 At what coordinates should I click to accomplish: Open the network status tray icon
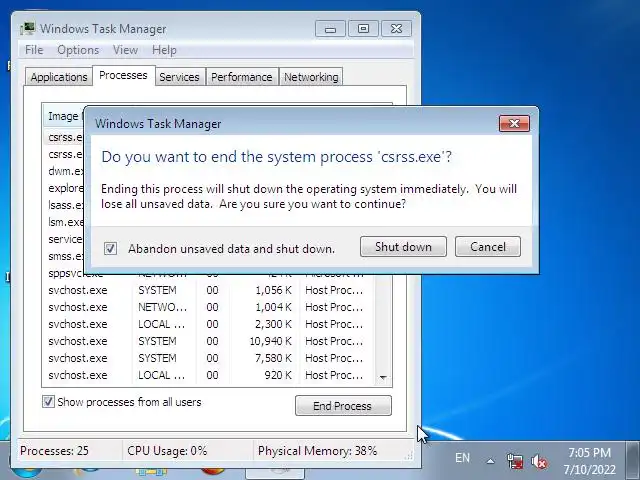point(515,461)
